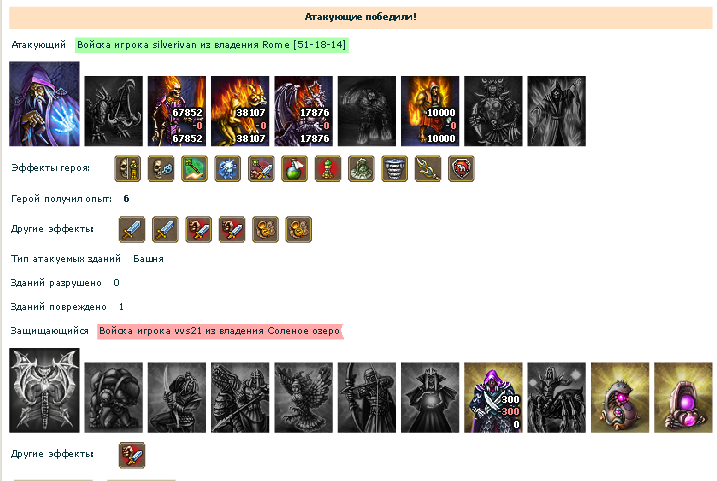Click the green potion flask hero effect icon
This screenshot has height=481, width=717.
pyautogui.click(x=294, y=169)
